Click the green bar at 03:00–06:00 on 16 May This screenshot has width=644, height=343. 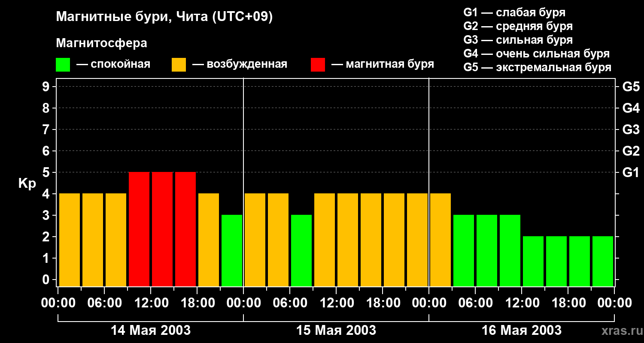click(464, 251)
